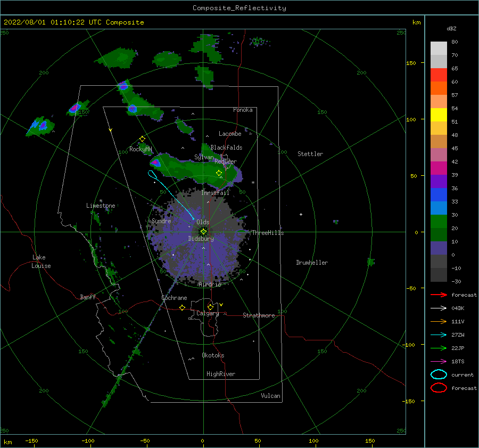Click the magenta storm core west of Sylvan
The height and width of the screenshot is (448, 479).
point(155,162)
